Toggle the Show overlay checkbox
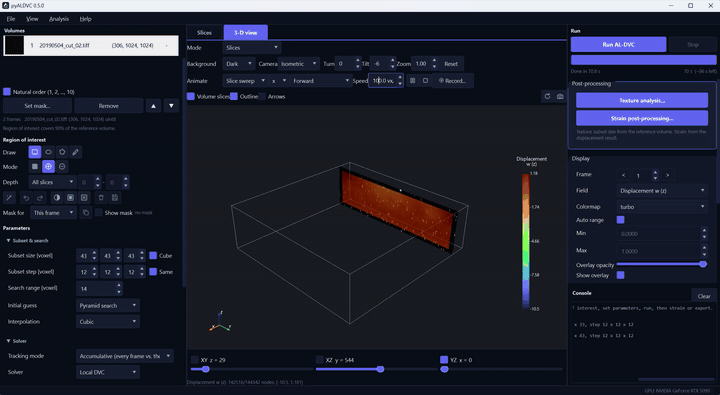The width and height of the screenshot is (720, 395). (620, 275)
